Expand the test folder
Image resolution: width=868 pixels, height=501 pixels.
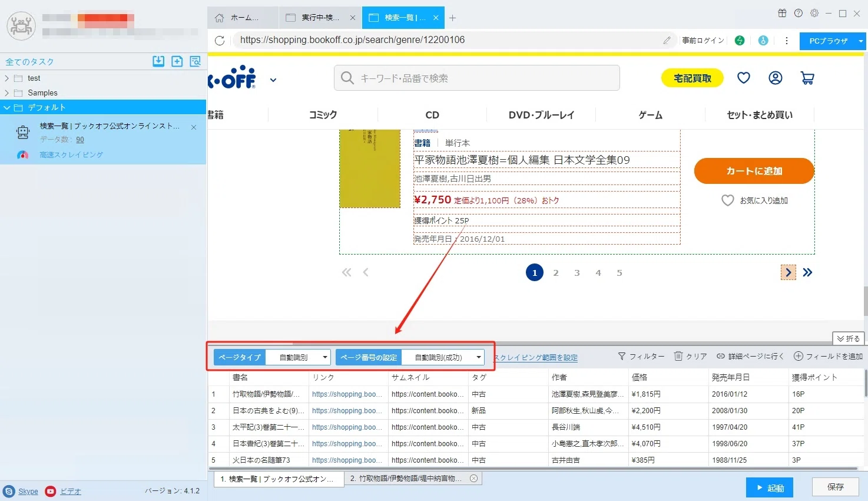7,78
